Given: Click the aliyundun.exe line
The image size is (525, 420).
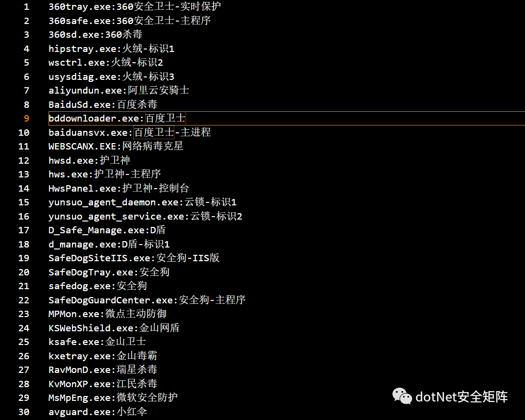Looking at the screenshot, I should [x=119, y=91].
